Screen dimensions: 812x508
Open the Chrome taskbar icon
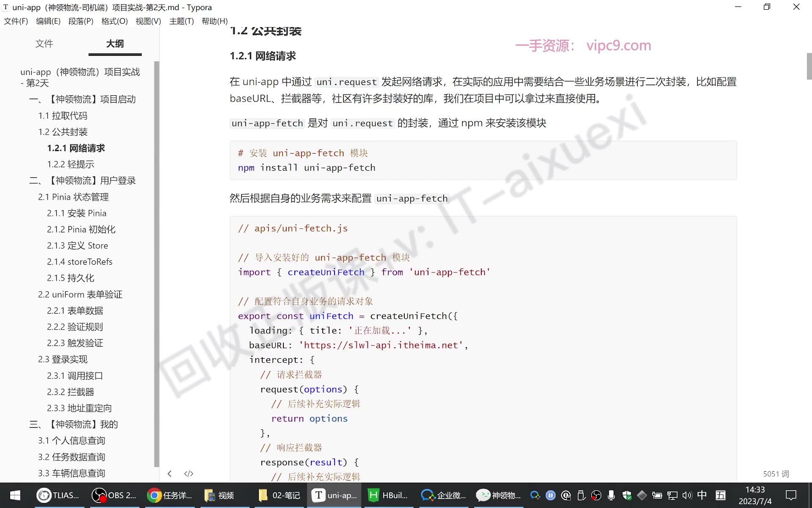(170, 495)
